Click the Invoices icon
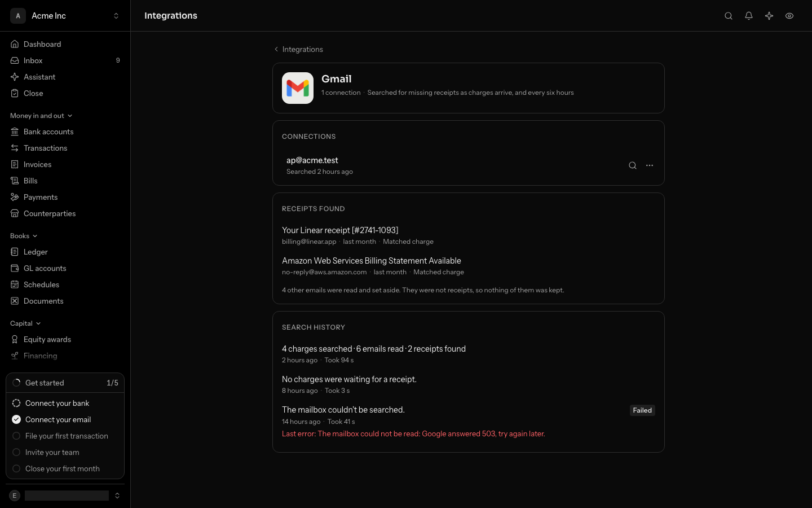This screenshot has height=508, width=812. pos(15,164)
